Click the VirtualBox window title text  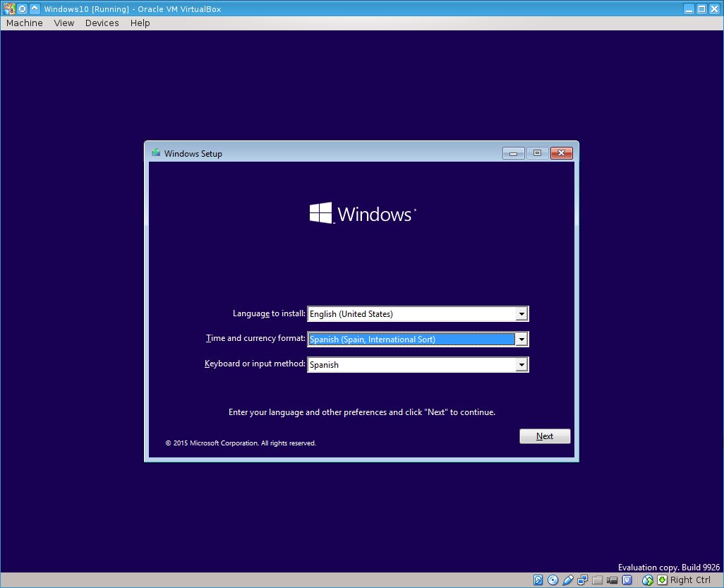[x=133, y=8]
